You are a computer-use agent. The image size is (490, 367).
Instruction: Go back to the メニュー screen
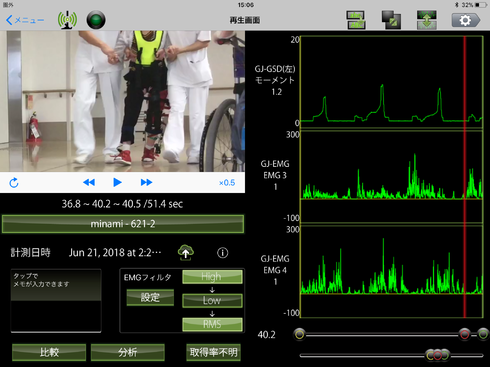click(25, 20)
